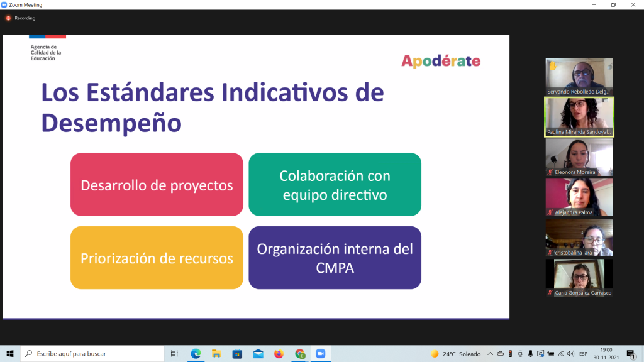
Task: Open the Wi-Fi network tray icon
Action: (x=561, y=354)
